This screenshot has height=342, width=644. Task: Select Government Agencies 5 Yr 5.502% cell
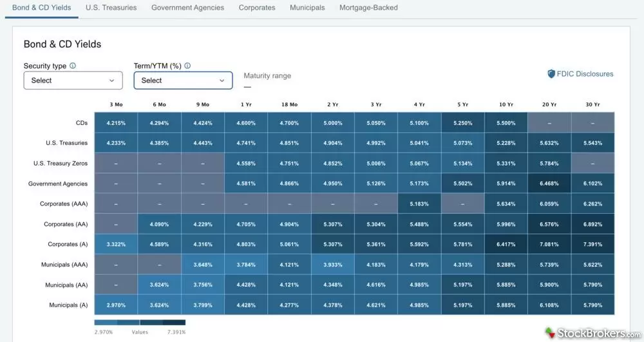pyautogui.click(x=463, y=184)
